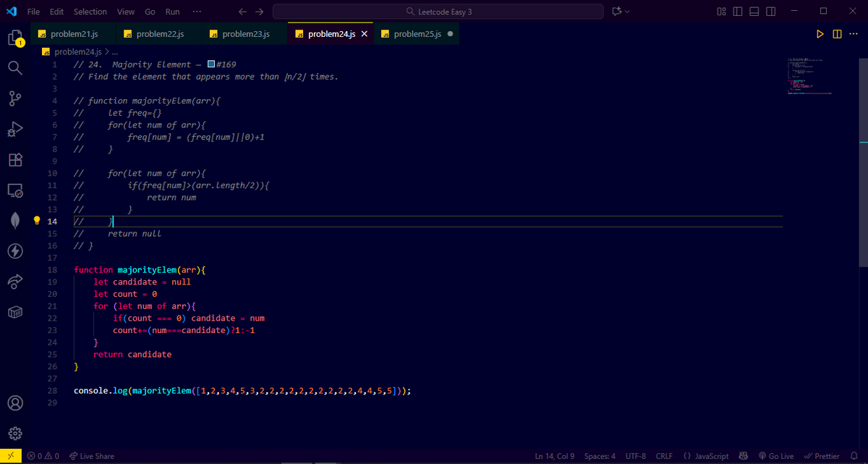Open the MongoDB leaf extension view
This screenshot has width=868, height=464.
[x=16, y=221]
